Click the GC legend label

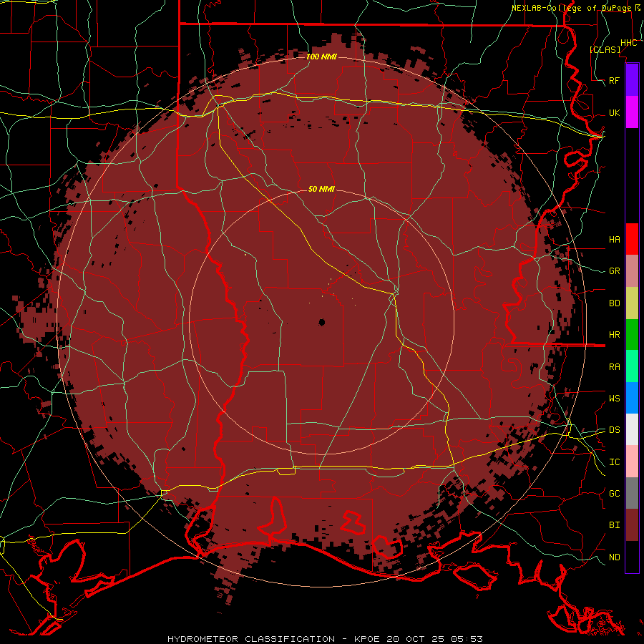pyautogui.click(x=615, y=494)
